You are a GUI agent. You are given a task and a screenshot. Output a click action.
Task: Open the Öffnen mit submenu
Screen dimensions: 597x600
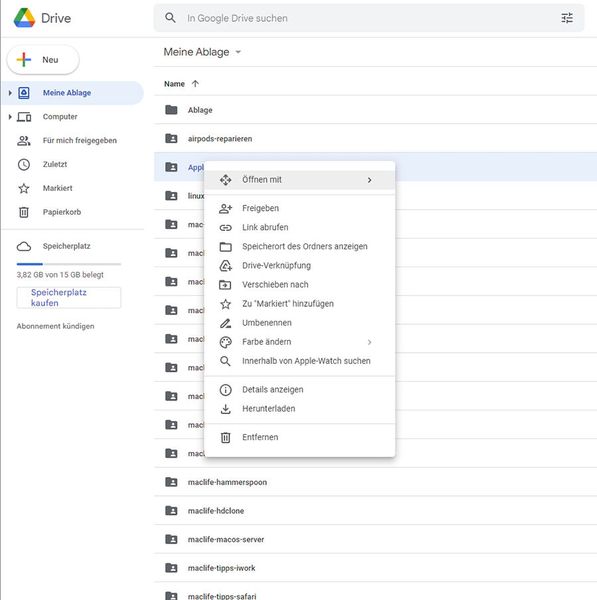(x=300, y=180)
